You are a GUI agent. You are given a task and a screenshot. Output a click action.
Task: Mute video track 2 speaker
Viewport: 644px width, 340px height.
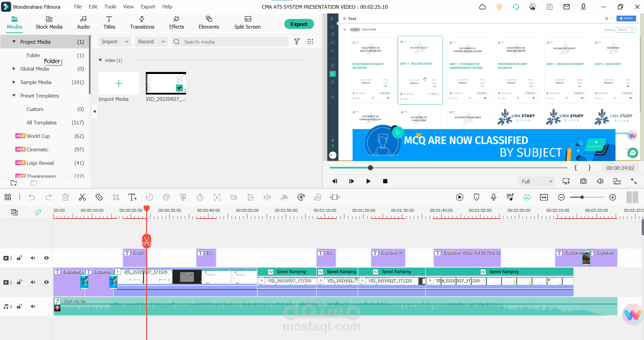pos(33,258)
